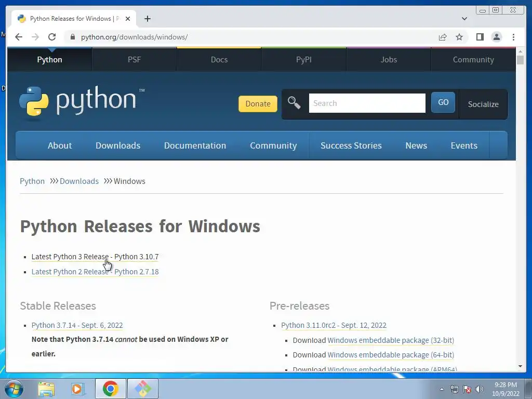The height and width of the screenshot is (399, 532).
Task: Click the Chrome taskbar icon
Action: pyautogui.click(x=110, y=389)
